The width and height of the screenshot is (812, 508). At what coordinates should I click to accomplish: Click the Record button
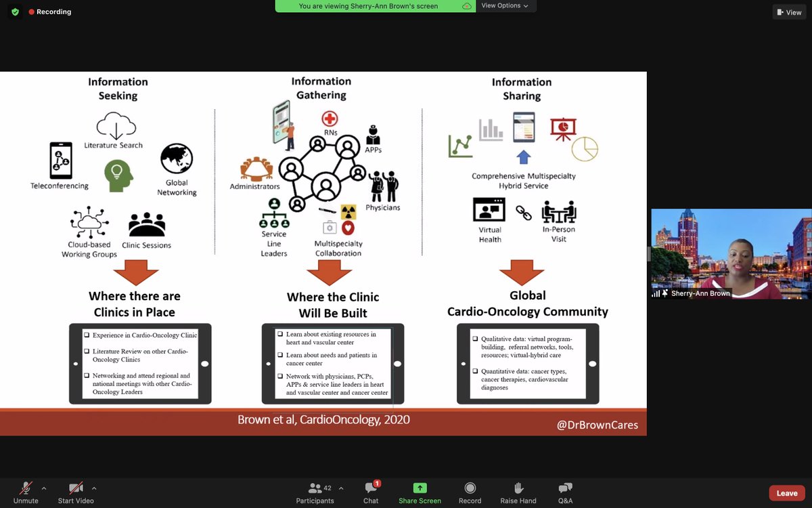(470, 492)
